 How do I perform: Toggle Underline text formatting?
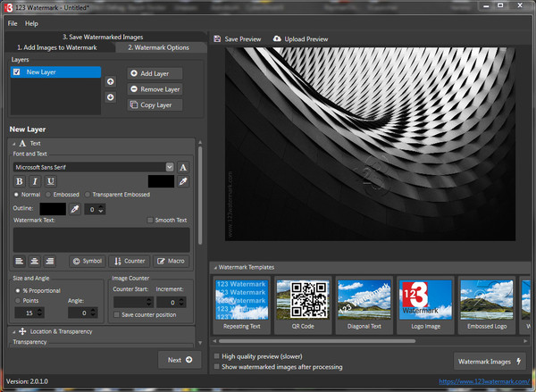click(x=50, y=181)
